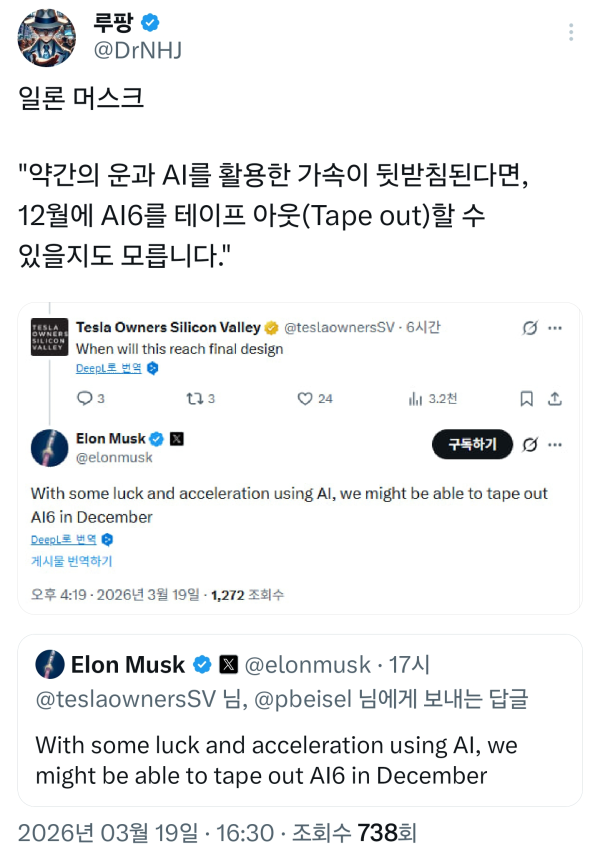Click Grok icon beside the 구독하기 button
This screenshot has height=849, width=600.
[531, 444]
